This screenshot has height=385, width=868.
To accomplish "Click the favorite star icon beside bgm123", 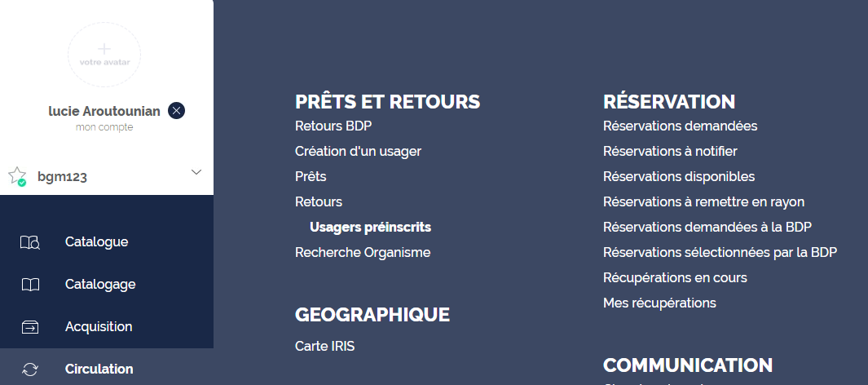I will (x=17, y=176).
